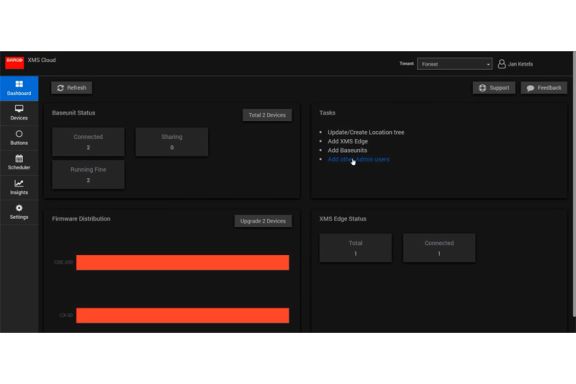Click the Total 2 Devices button
The height and width of the screenshot is (384, 576).
click(x=267, y=115)
